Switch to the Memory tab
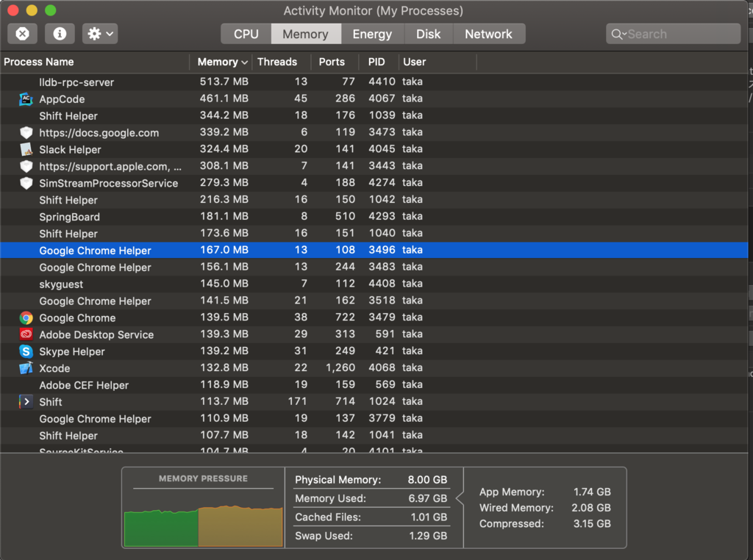Viewport: 753px width, 560px height. point(306,34)
